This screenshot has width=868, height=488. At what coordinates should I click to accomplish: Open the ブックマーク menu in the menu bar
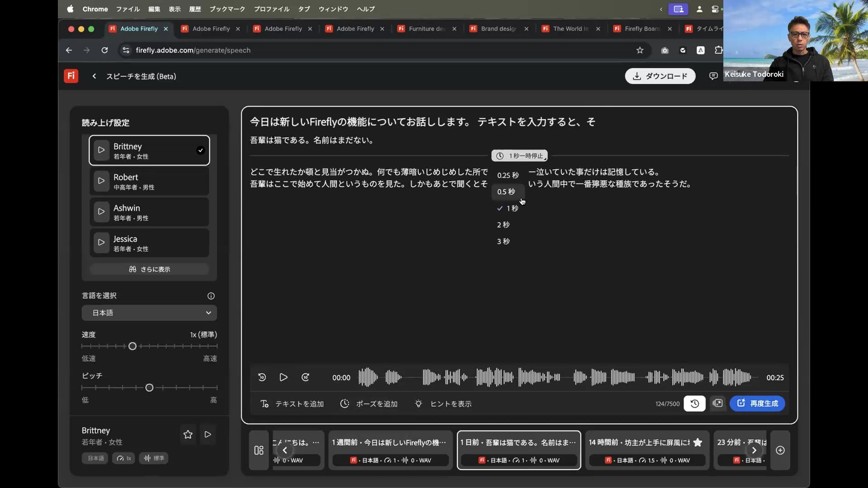coord(228,9)
